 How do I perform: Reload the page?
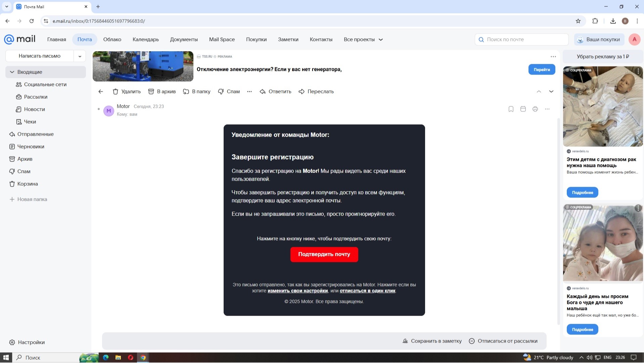point(32,21)
